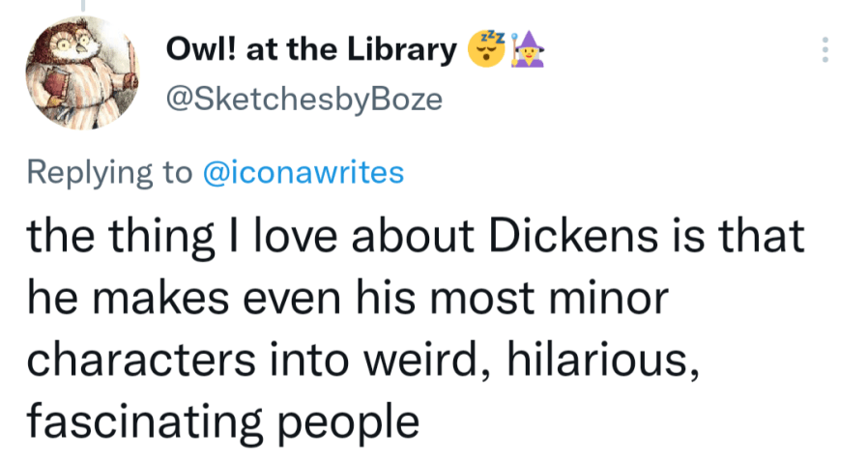The height and width of the screenshot is (464, 868).
Task: Click the word "Library" in the display name
Action: point(405,51)
